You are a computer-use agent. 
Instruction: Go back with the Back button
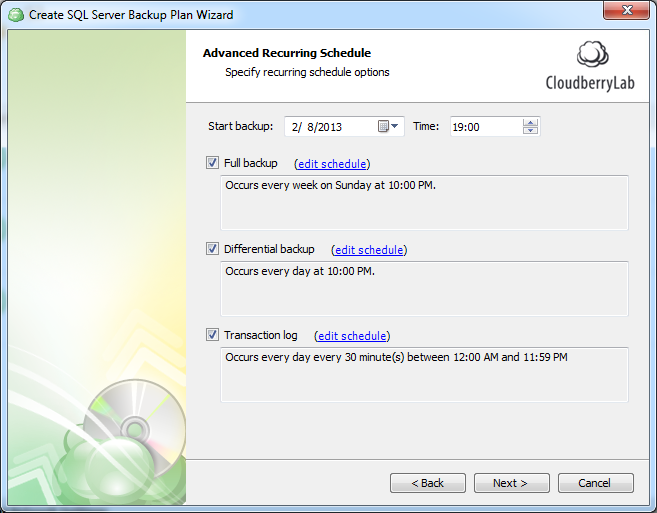[x=428, y=483]
